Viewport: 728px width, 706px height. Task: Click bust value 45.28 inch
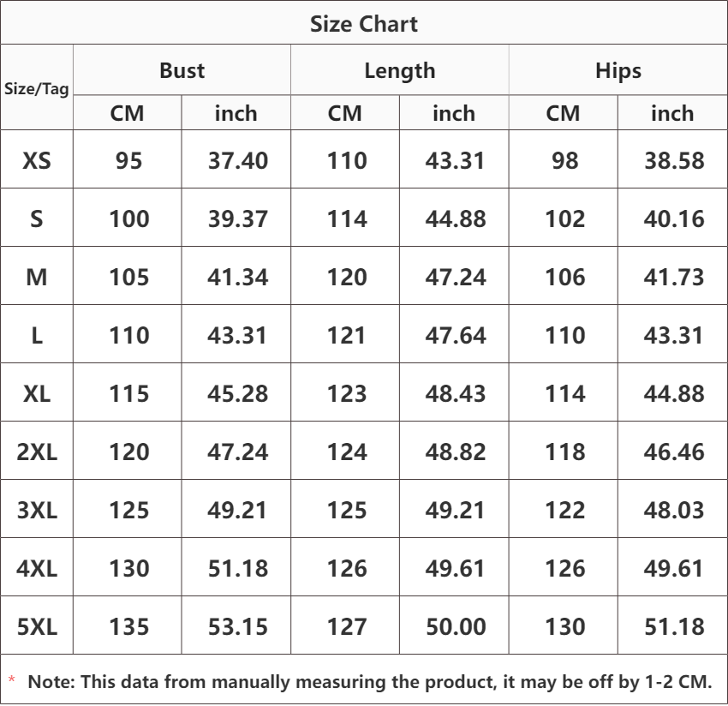point(238,394)
